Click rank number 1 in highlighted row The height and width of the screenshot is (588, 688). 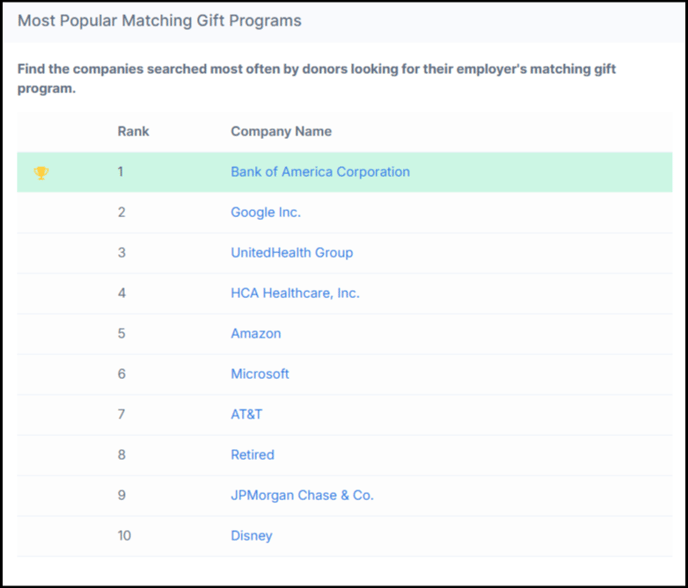coord(121,172)
